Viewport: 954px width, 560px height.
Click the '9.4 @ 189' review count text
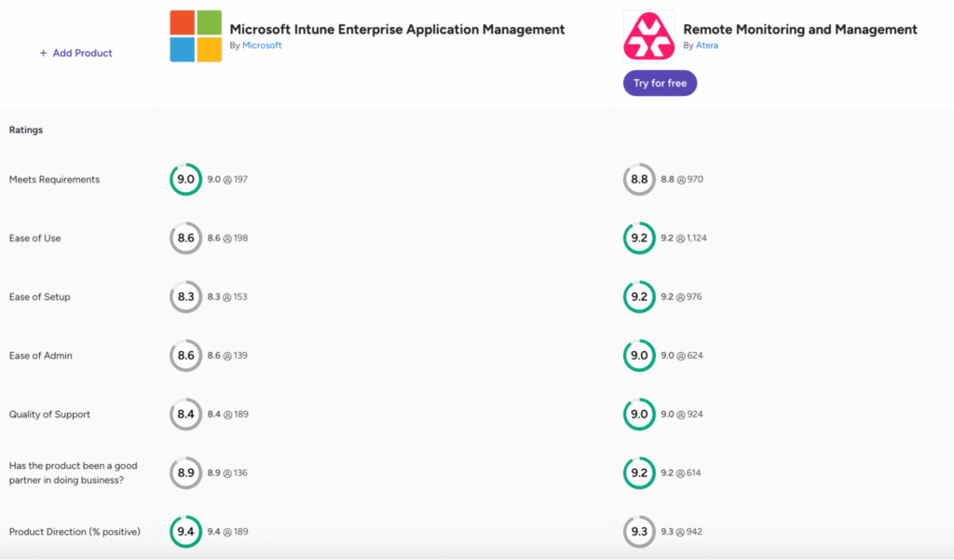click(227, 532)
